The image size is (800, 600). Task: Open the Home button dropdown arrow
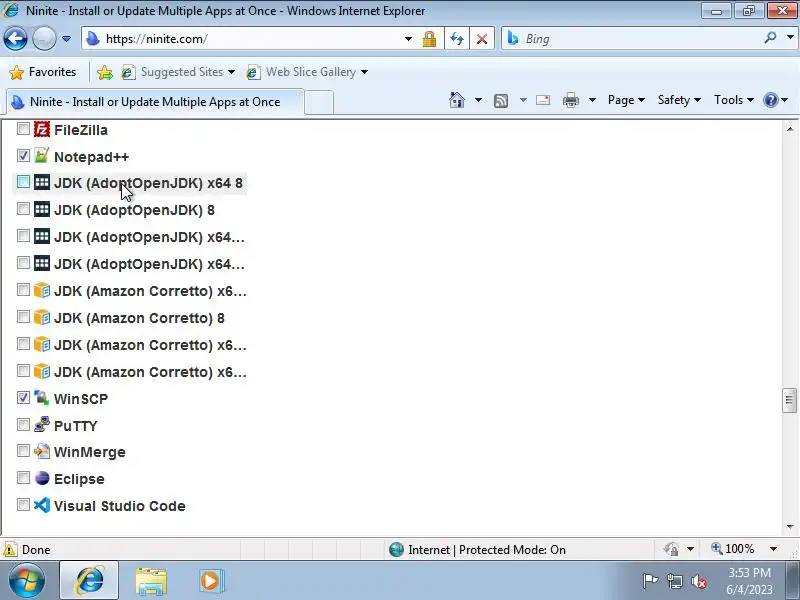pos(478,100)
